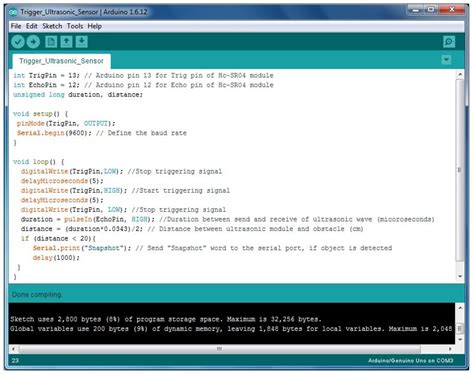Close the Arduino window

452,10
